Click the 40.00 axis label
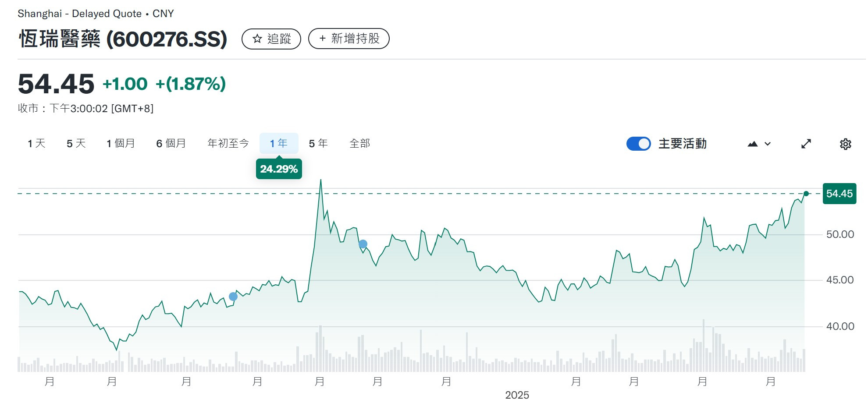 (x=840, y=326)
